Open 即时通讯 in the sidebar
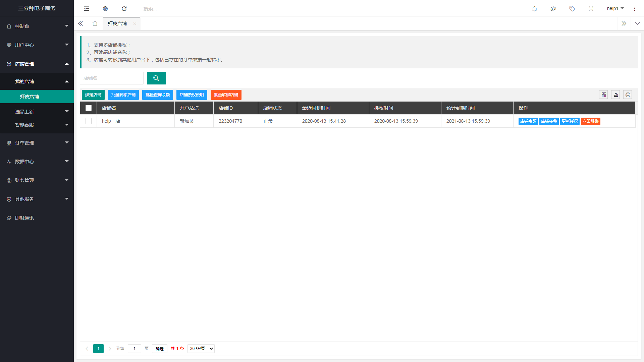Viewport: 644px width, 362px height. point(24,218)
